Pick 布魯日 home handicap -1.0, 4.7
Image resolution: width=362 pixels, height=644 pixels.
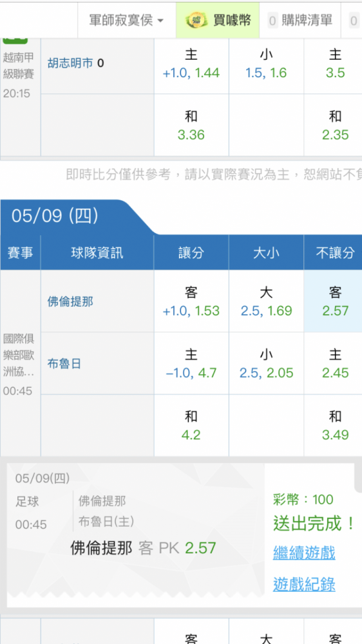[x=191, y=363]
